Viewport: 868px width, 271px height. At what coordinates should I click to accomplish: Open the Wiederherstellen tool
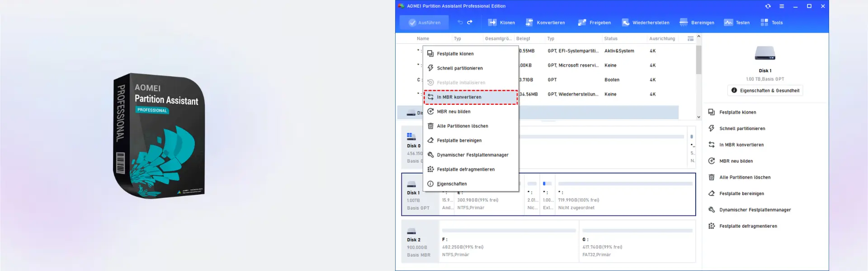pos(646,23)
